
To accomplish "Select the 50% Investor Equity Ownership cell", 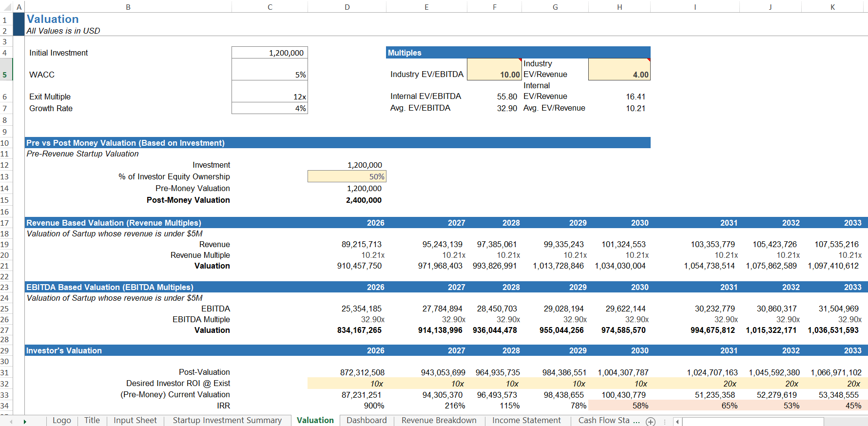I will [x=347, y=176].
